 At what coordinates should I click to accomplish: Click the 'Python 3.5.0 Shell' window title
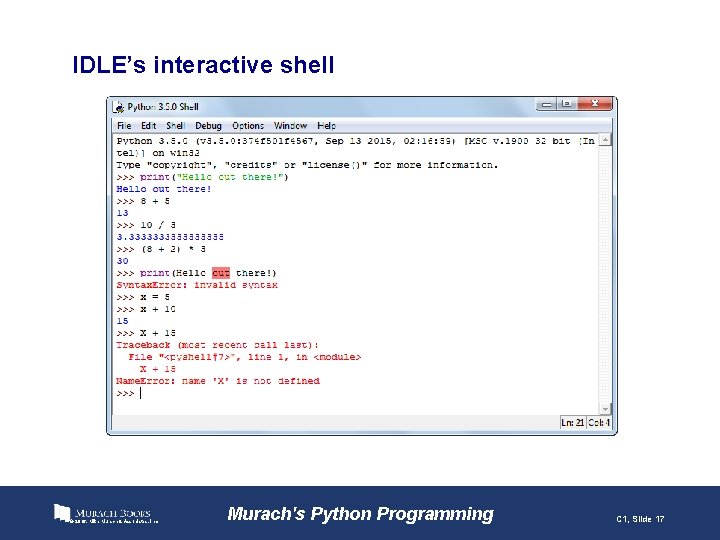[x=163, y=107]
